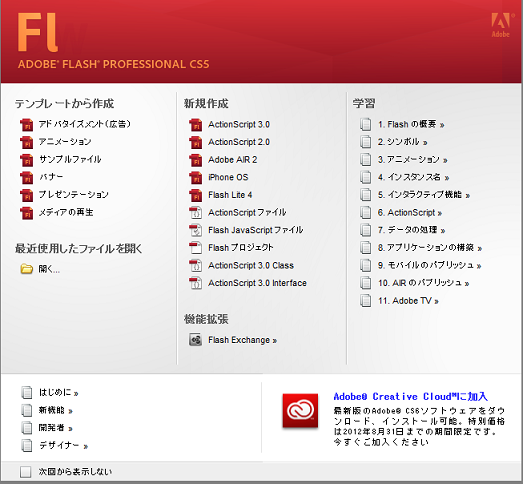Viewport: 523px width, 484px height.
Task: Click the Flash プロジェクト icon
Action: [196, 248]
